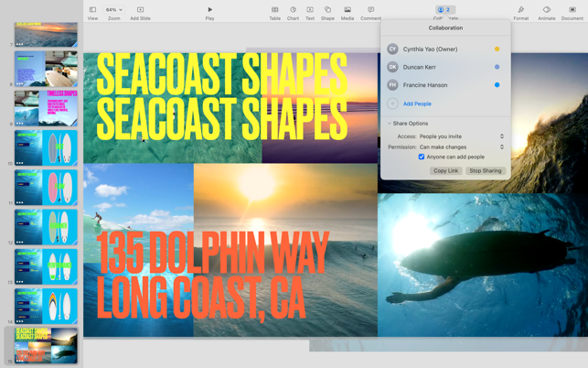Open the View options icon
Viewport: 588px width, 368px height.
tap(92, 9)
